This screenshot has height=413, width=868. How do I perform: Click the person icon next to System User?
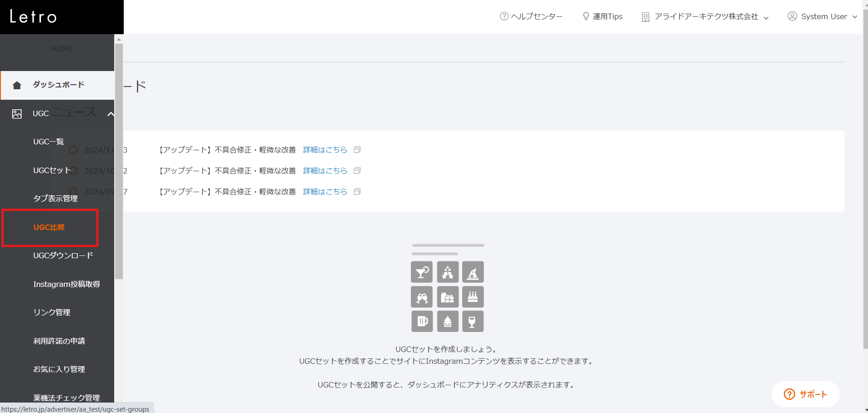(792, 16)
